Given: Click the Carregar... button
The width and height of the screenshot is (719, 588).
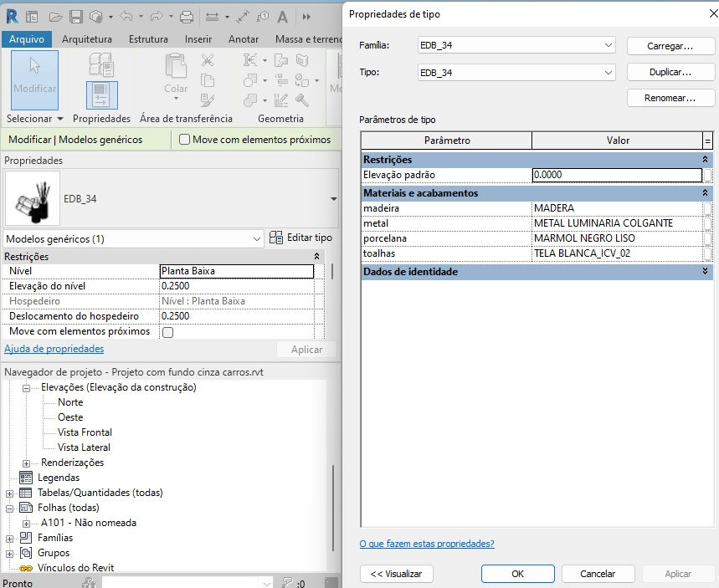Looking at the screenshot, I should 670,46.
